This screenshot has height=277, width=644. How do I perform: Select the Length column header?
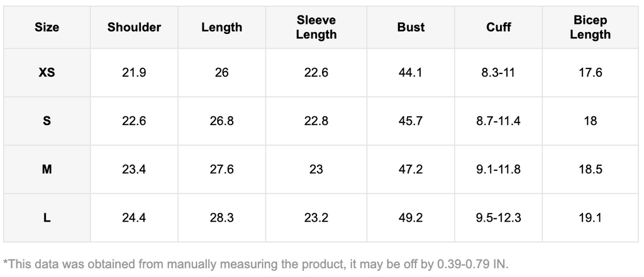coord(221,28)
